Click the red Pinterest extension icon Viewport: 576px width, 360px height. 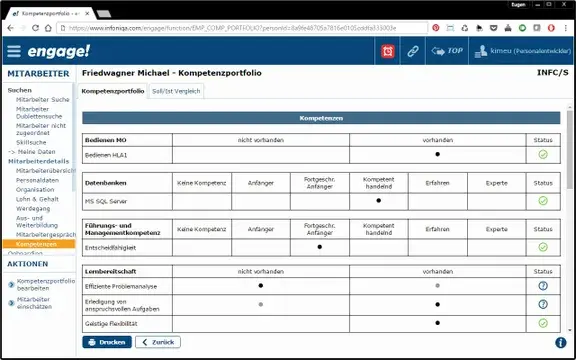[x=436, y=28]
